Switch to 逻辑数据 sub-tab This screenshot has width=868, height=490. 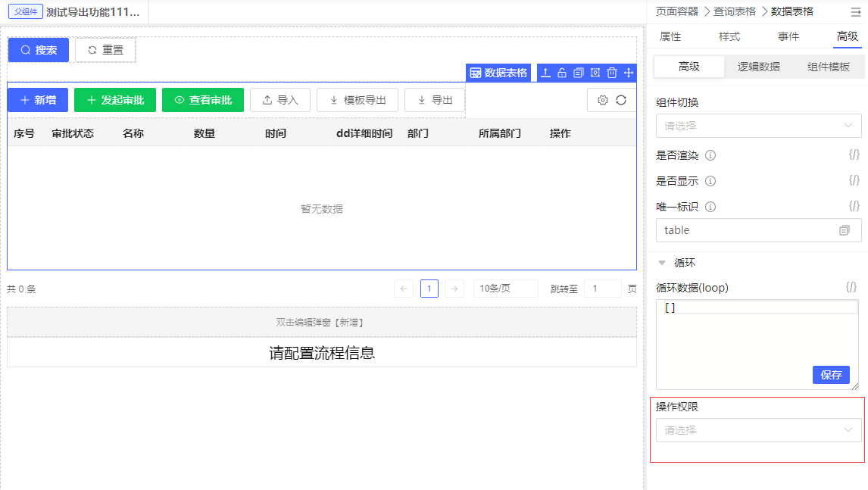pos(758,67)
